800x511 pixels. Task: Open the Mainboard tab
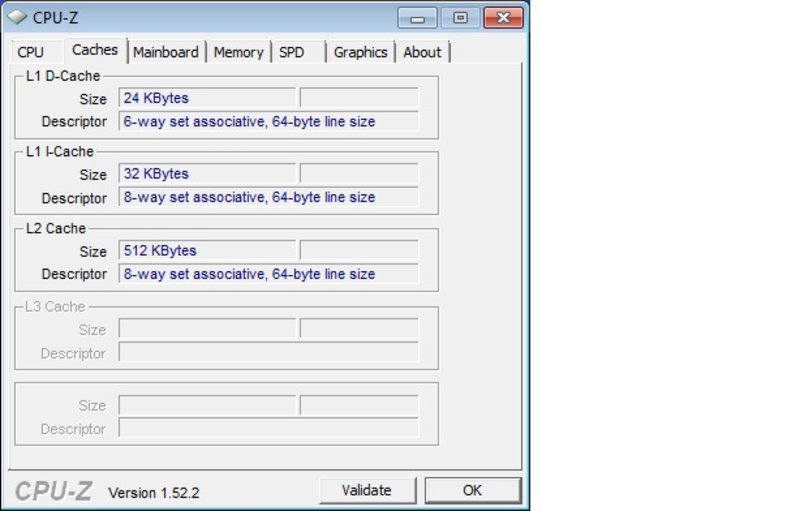tap(166, 52)
